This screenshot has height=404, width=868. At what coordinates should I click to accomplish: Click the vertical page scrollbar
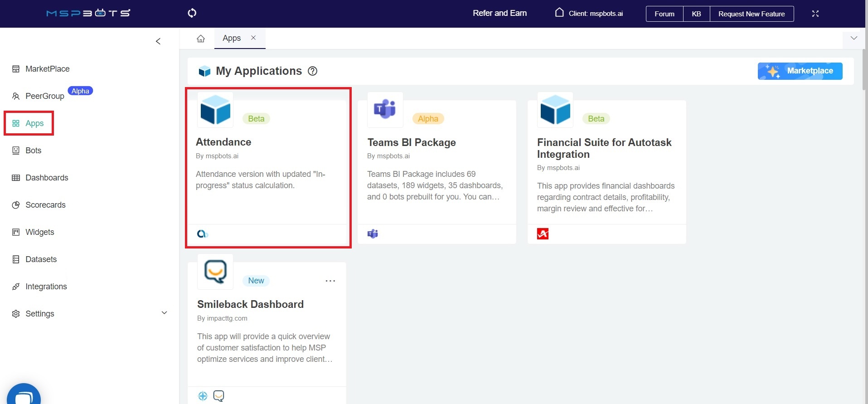tap(864, 68)
